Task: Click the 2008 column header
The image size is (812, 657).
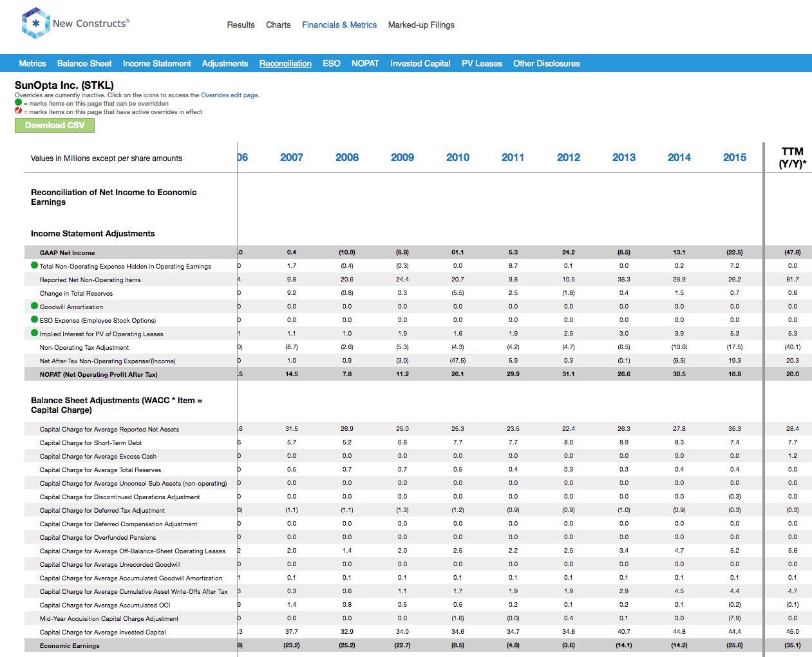Action: [x=347, y=157]
